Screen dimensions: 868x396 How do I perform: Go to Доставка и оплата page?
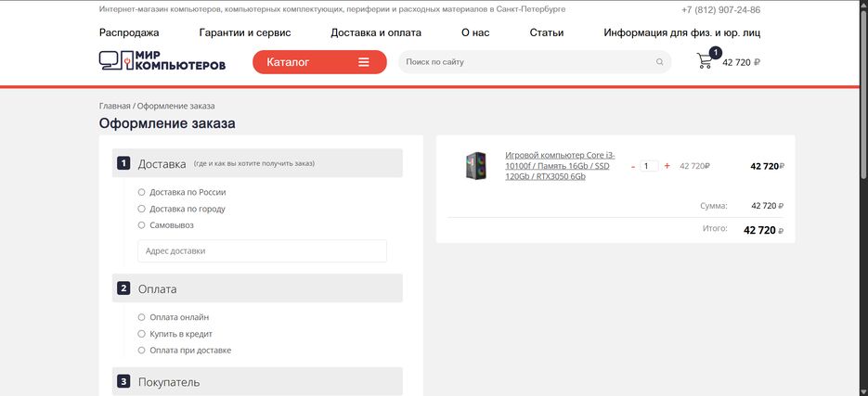(x=376, y=32)
